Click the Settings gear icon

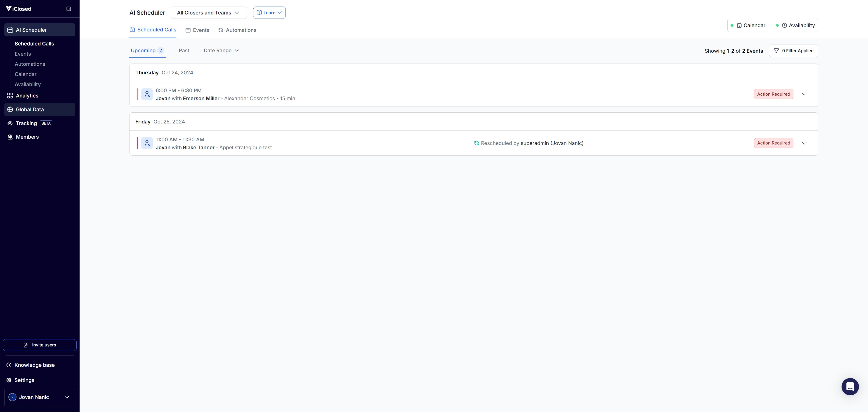click(9, 380)
